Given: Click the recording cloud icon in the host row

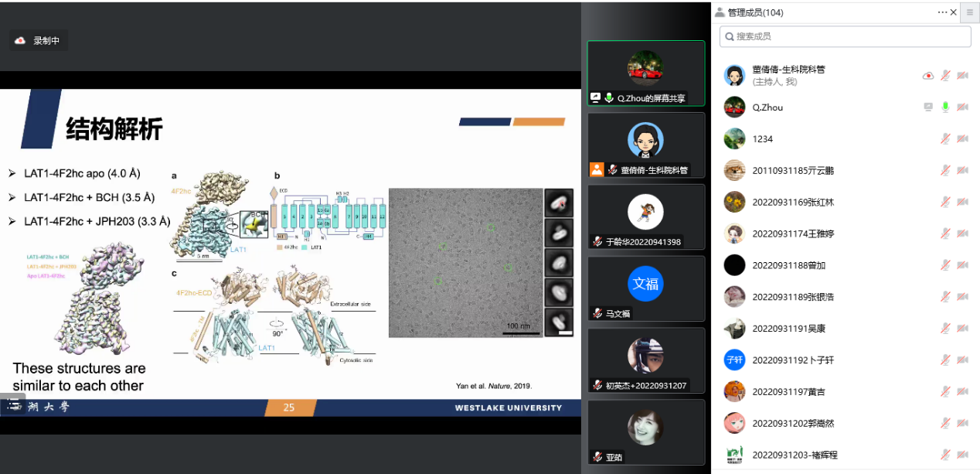Looking at the screenshot, I should point(928,75).
